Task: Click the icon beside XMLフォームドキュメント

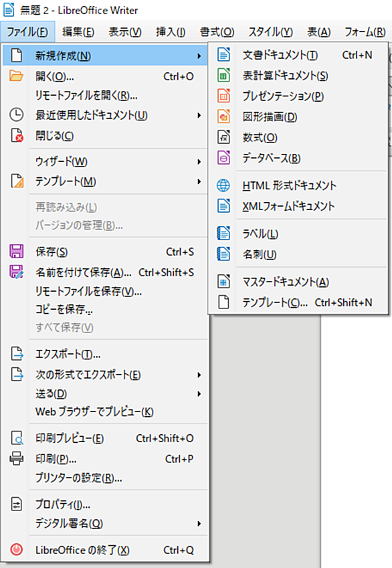Action: click(223, 206)
